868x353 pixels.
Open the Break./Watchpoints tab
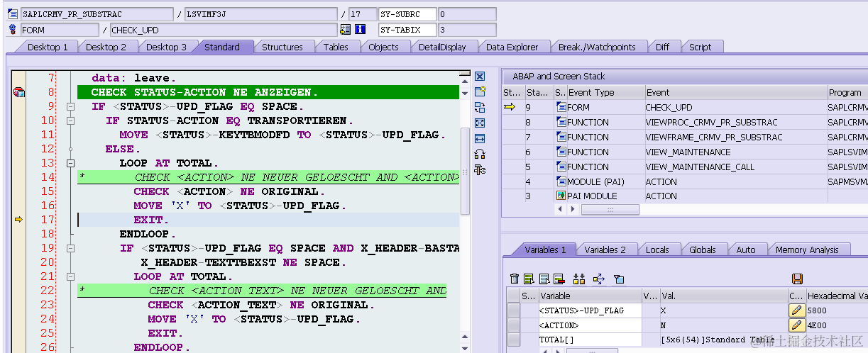[597, 47]
